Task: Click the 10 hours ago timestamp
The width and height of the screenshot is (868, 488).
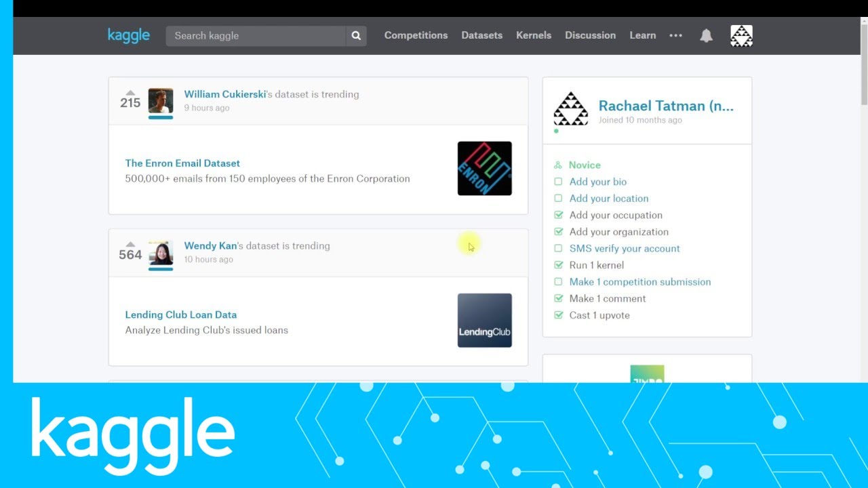Action: 209,260
